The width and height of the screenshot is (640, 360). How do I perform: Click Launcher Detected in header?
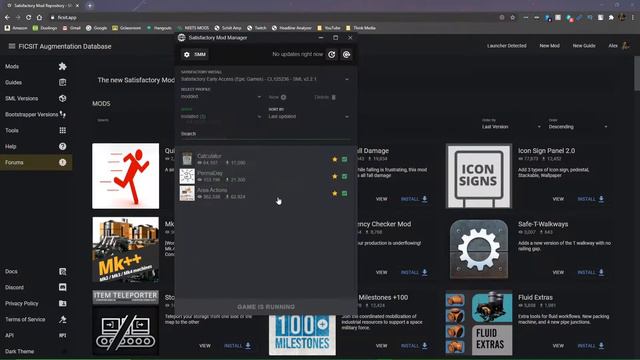click(x=507, y=46)
